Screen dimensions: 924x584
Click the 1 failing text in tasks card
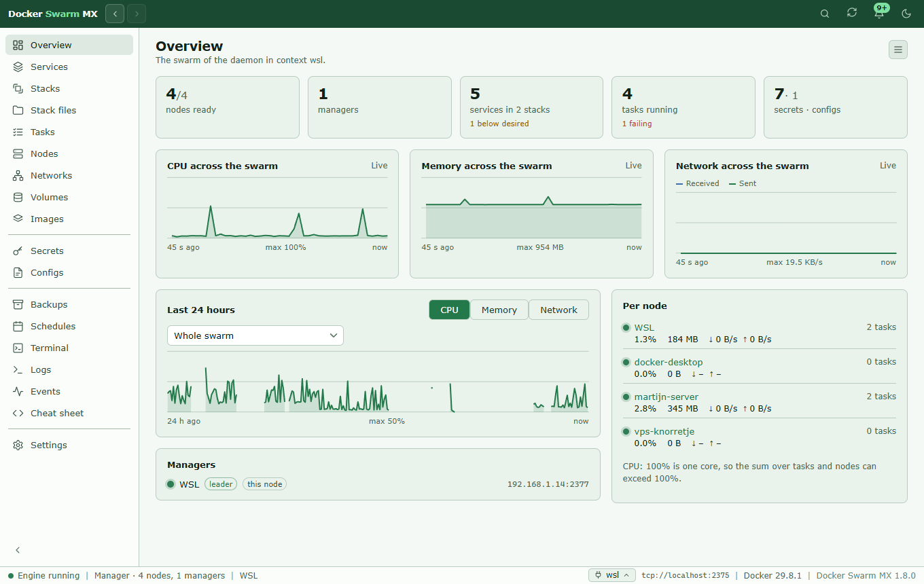point(637,124)
